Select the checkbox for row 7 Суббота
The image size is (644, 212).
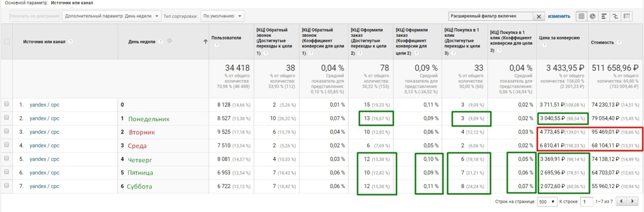click(x=6, y=186)
